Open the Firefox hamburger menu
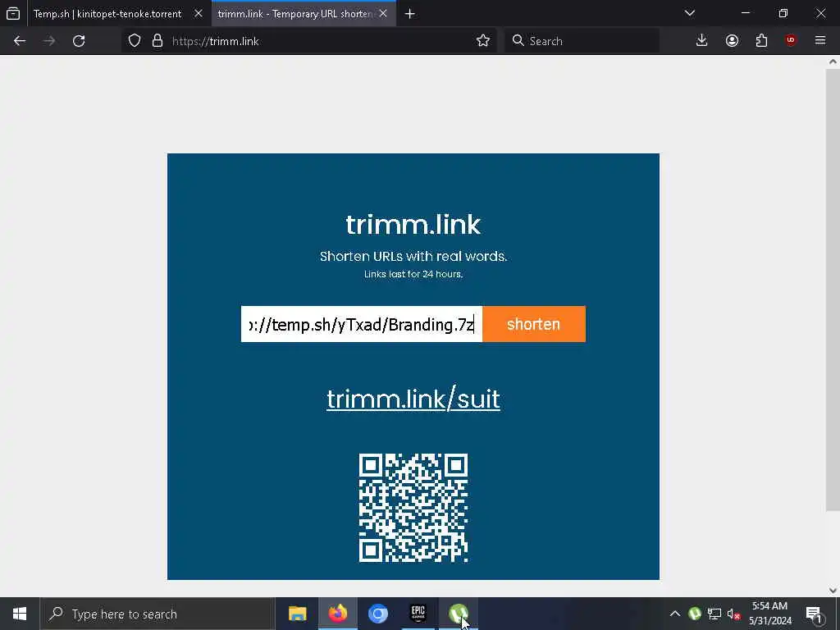The width and height of the screenshot is (840, 630). 820,41
